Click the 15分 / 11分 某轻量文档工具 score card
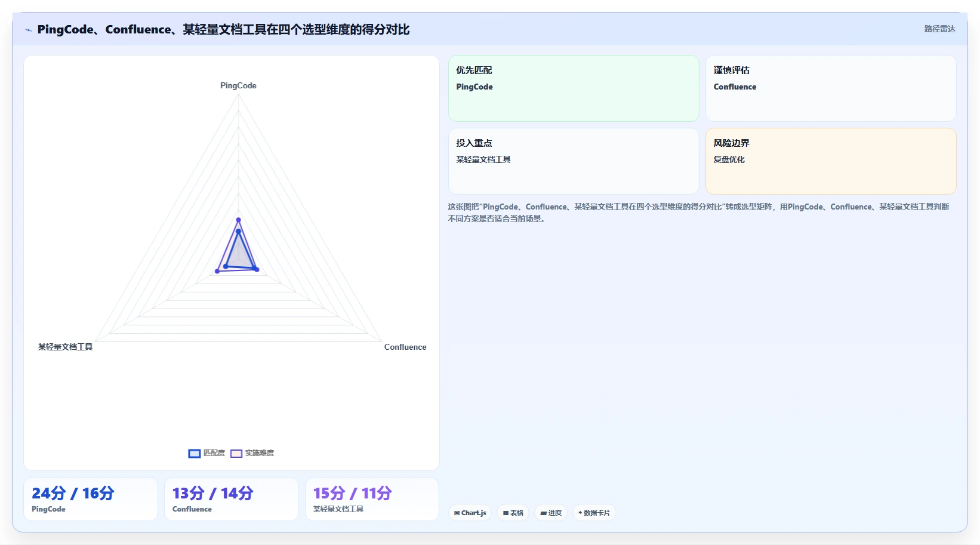The image size is (980, 545). coord(372,499)
